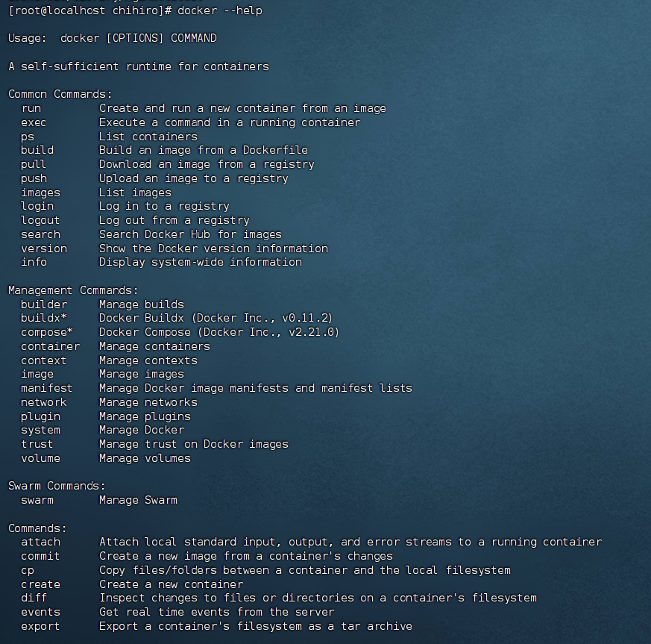This screenshot has height=644, width=651.
Task: Click the 'network' management command
Action: 43,402
